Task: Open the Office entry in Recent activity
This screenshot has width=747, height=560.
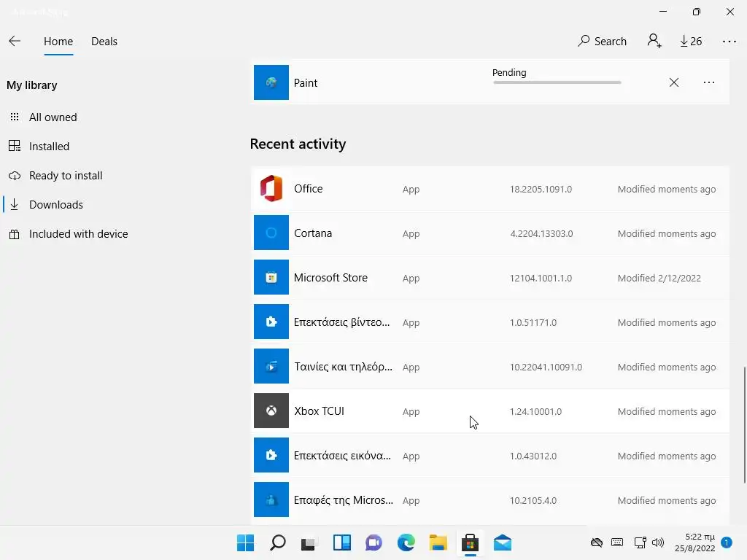Action: pyautogui.click(x=489, y=189)
